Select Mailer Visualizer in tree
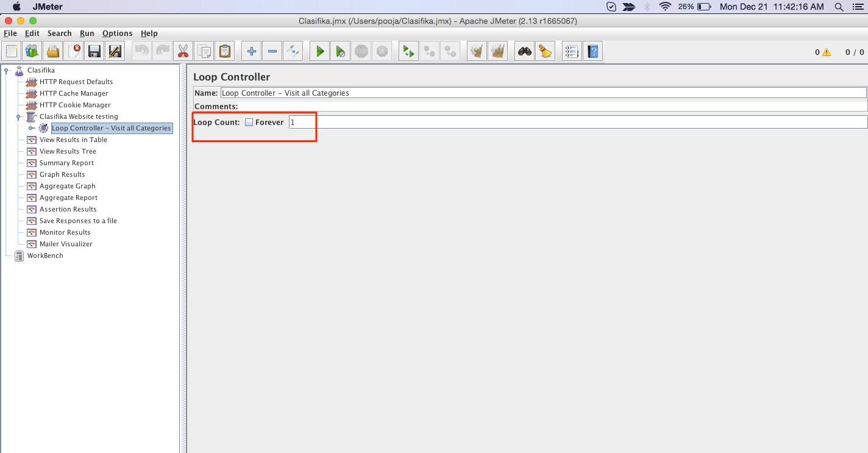 click(66, 244)
